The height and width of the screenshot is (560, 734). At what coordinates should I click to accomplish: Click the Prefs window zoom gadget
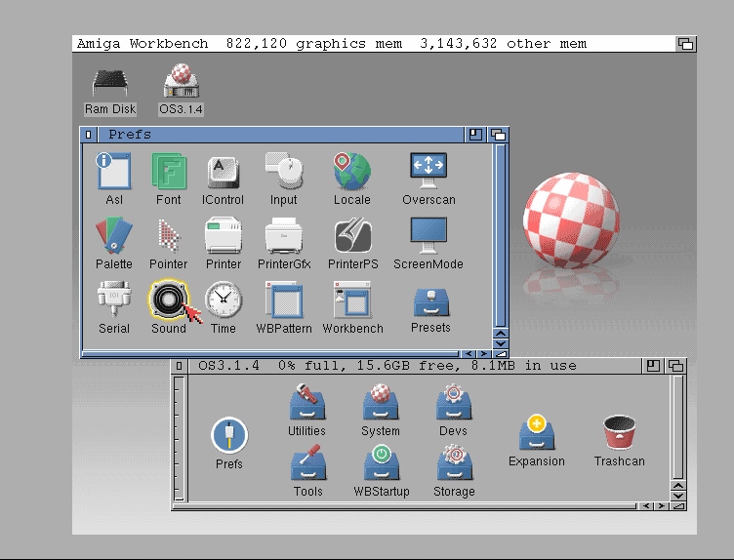(475, 135)
